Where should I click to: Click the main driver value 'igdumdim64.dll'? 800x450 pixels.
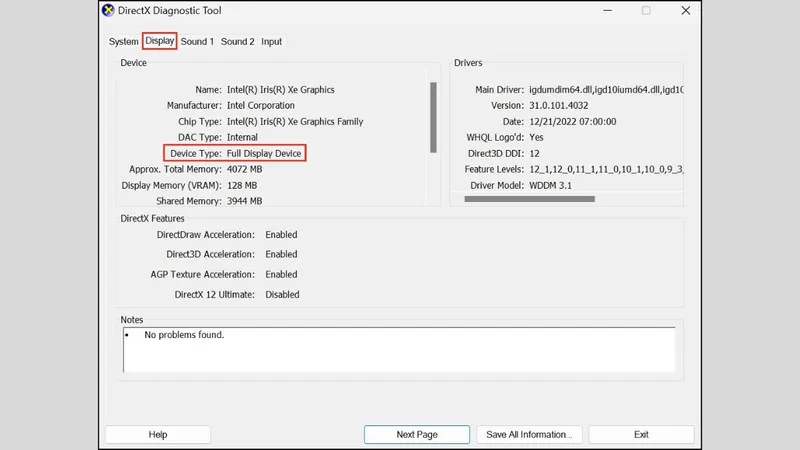[560, 89]
